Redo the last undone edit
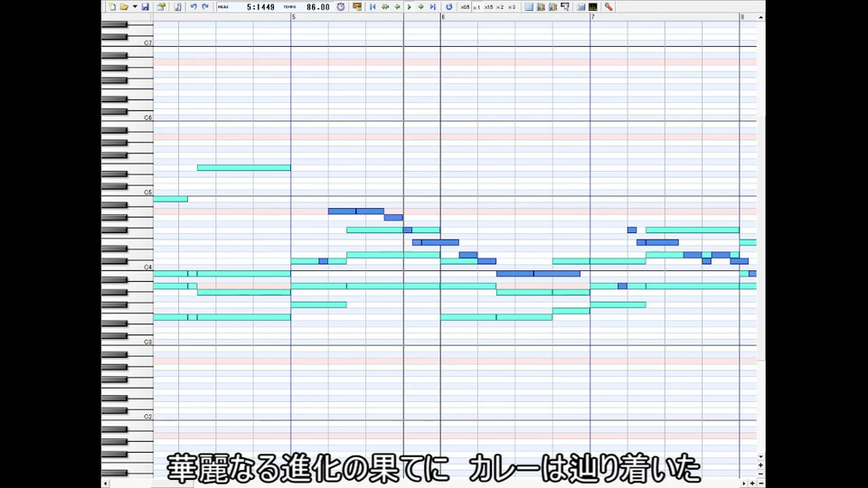Viewport: 868px width, 488px height. point(205,6)
